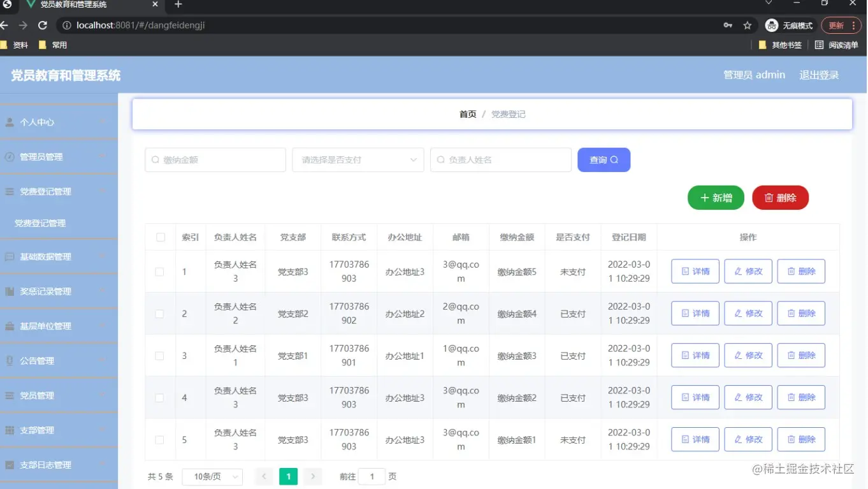This screenshot has height=489, width=868.
Task: Go to 首页 in breadcrumb
Action: tap(468, 114)
